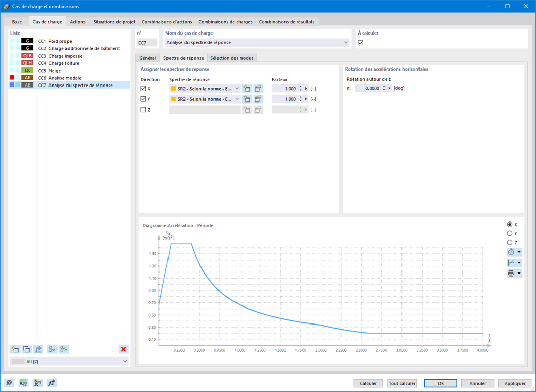Click the Tout calculer button
Image resolution: width=536 pixels, height=392 pixels.
click(x=402, y=383)
